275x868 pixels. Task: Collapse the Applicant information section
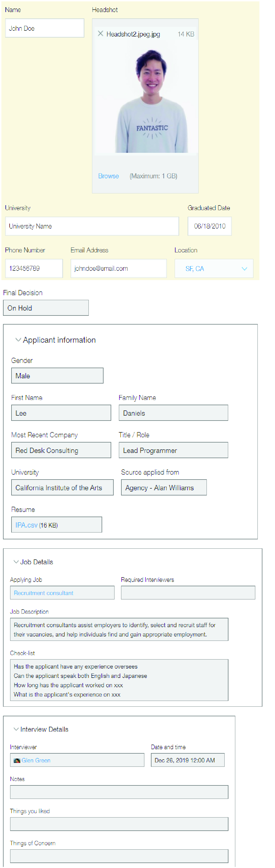pos(18,340)
